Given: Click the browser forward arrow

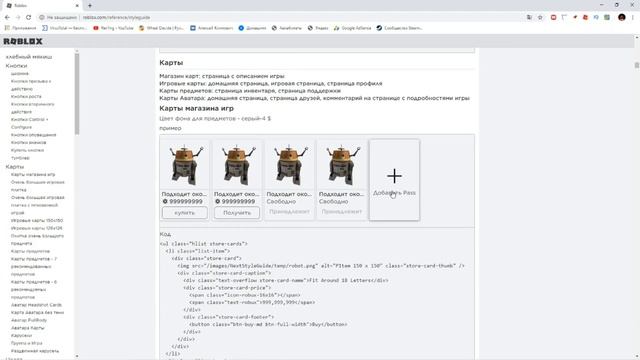Looking at the screenshot, I should coord(18,18).
